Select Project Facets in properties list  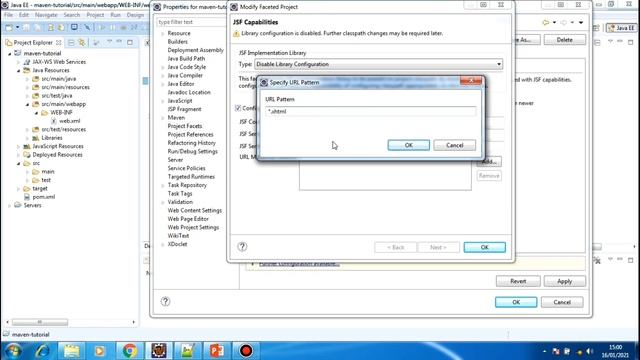(x=184, y=126)
